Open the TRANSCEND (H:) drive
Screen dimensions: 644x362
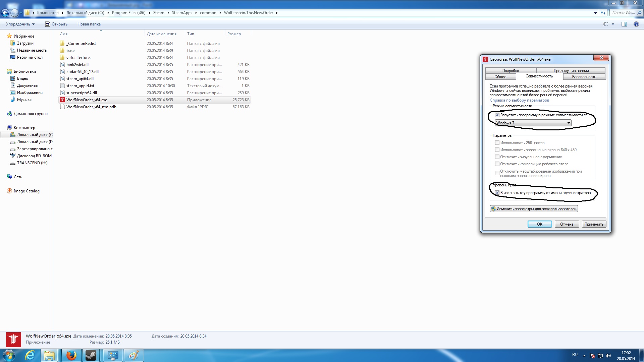pyautogui.click(x=32, y=163)
